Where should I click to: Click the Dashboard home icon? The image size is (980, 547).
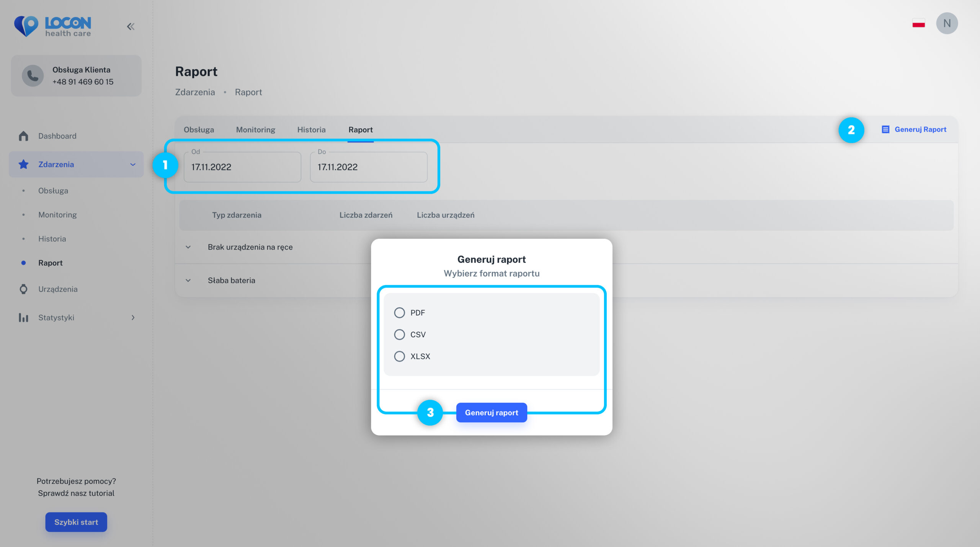tap(23, 136)
